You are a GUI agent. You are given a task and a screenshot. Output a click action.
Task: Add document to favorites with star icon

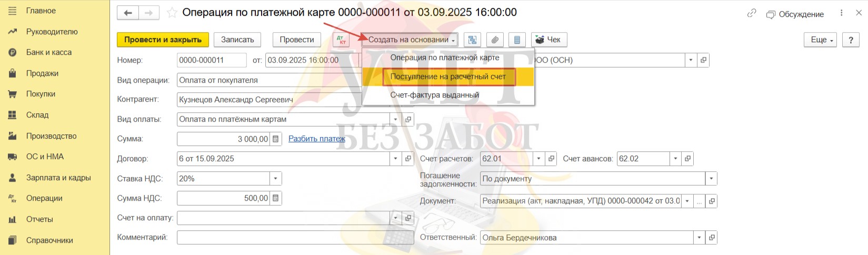(x=172, y=13)
